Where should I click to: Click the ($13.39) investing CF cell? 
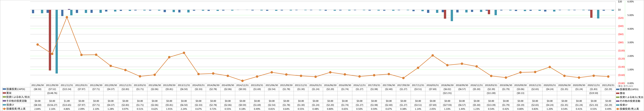pyautogui.click(x=491, y=105)
